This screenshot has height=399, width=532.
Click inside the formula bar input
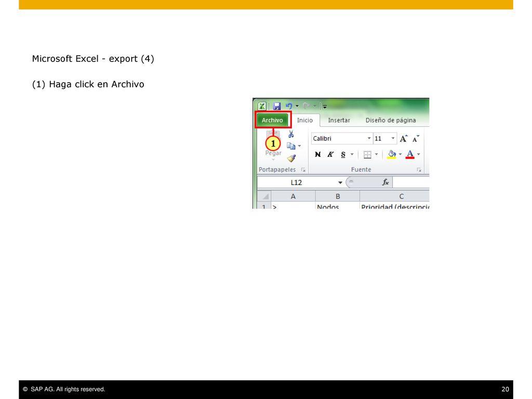(411, 182)
